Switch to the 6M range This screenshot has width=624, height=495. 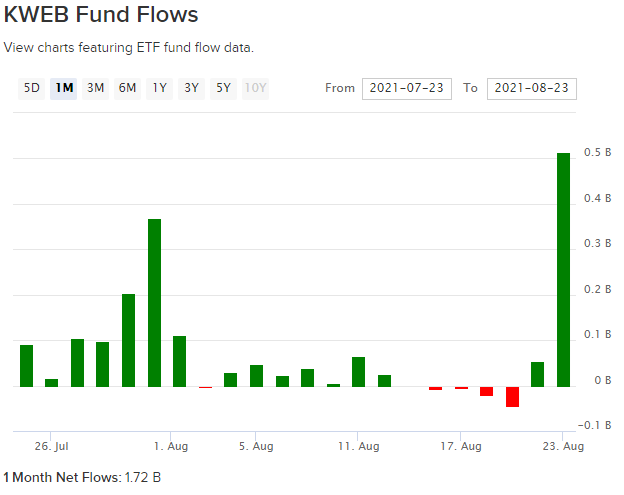click(128, 88)
